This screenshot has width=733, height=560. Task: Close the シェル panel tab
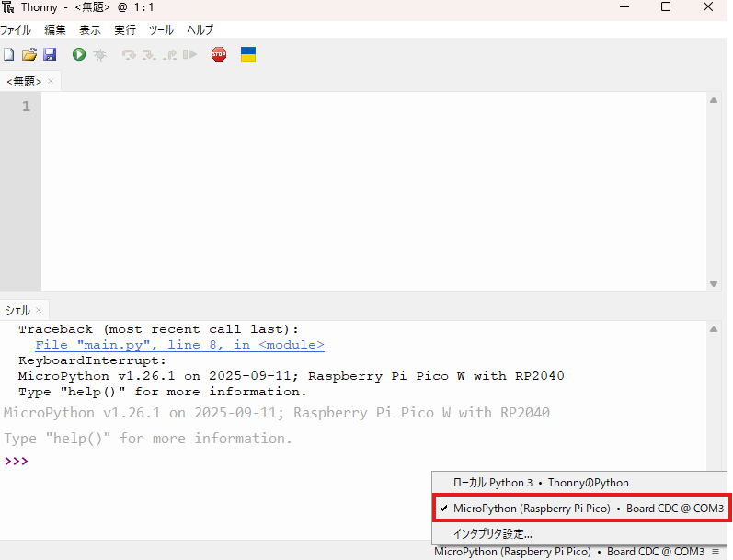[x=39, y=310]
